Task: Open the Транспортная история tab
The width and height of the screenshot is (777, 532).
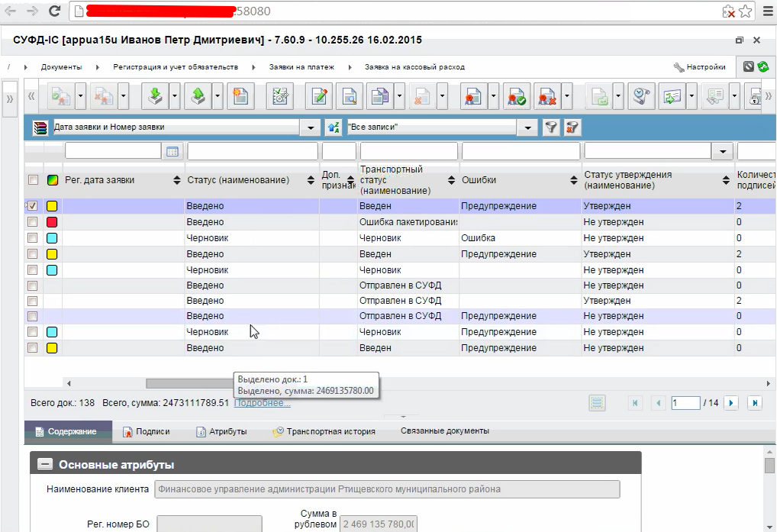Action: [324, 431]
